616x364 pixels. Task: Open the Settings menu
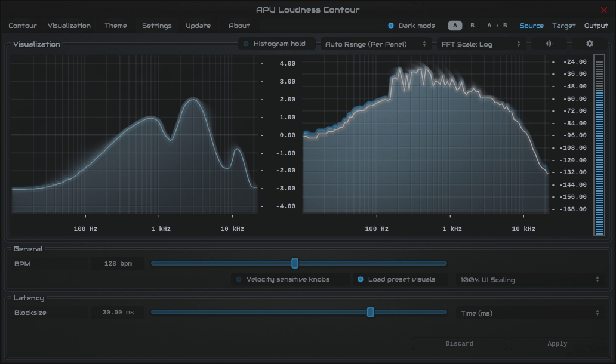157,26
